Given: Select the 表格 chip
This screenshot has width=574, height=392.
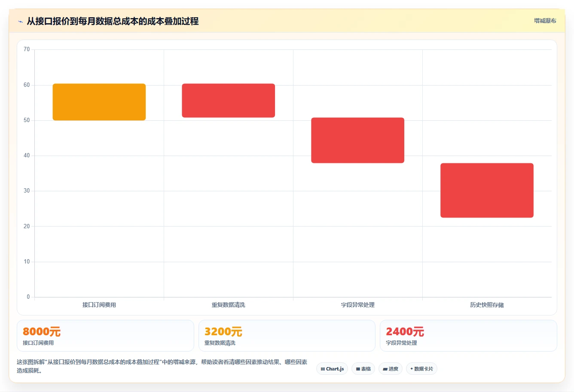Looking at the screenshot, I should pos(363,369).
